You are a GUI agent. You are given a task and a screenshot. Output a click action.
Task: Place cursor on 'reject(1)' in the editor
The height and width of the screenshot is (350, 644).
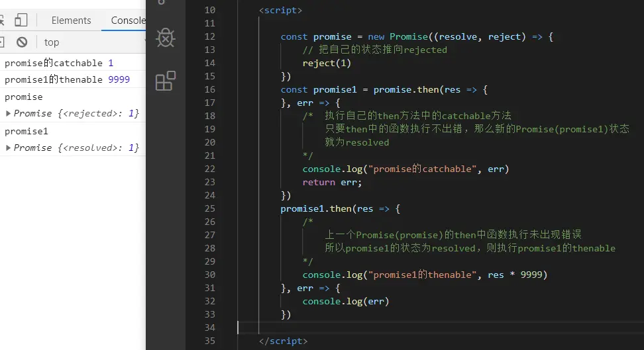[327, 64]
